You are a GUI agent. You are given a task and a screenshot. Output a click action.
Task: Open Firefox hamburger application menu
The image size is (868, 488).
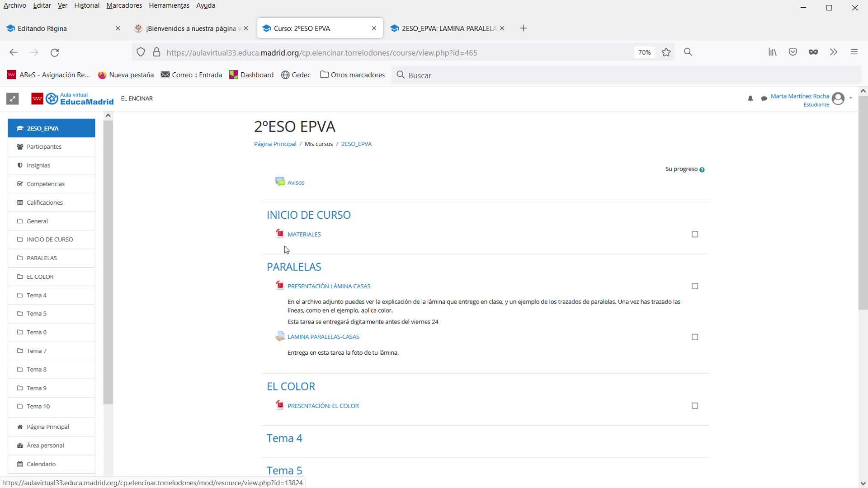click(x=854, y=52)
